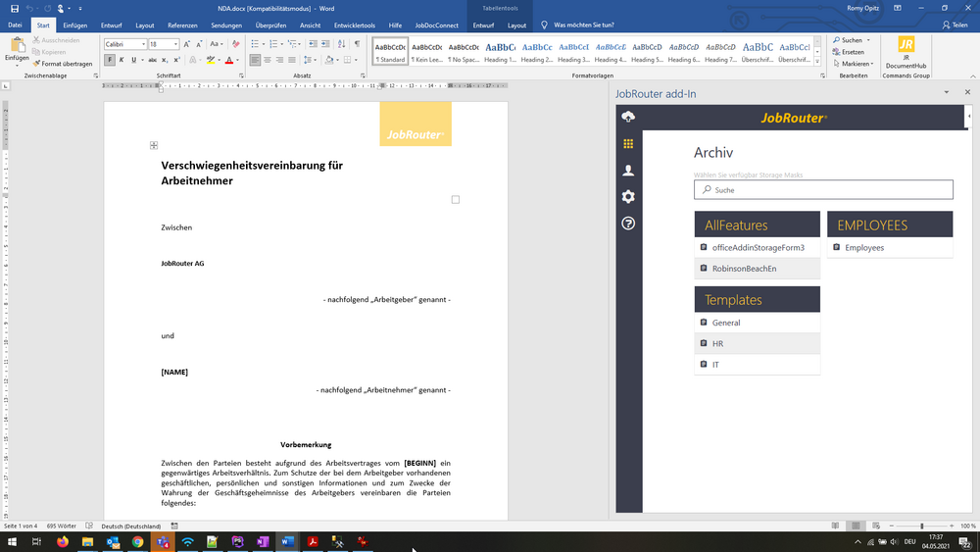Open bullet list dropdown arrow

tap(263, 44)
